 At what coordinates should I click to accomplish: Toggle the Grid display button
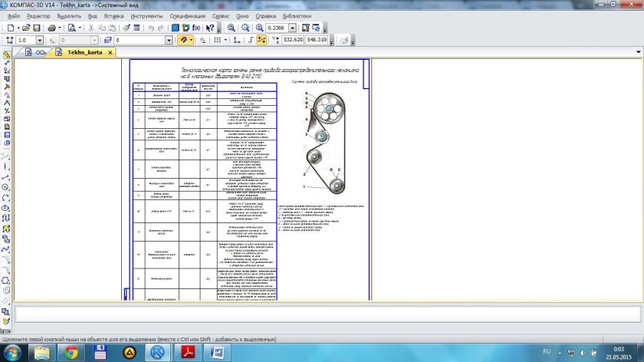[218, 39]
